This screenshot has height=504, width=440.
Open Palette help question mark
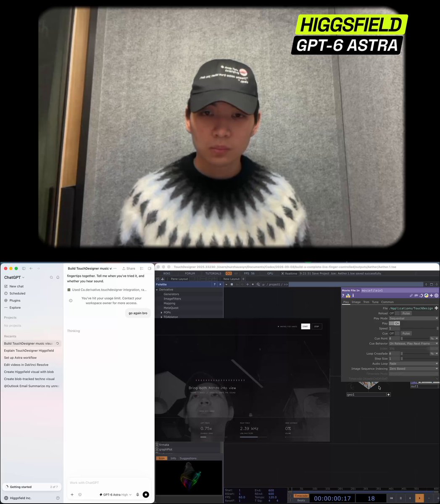(x=214, y=284)
